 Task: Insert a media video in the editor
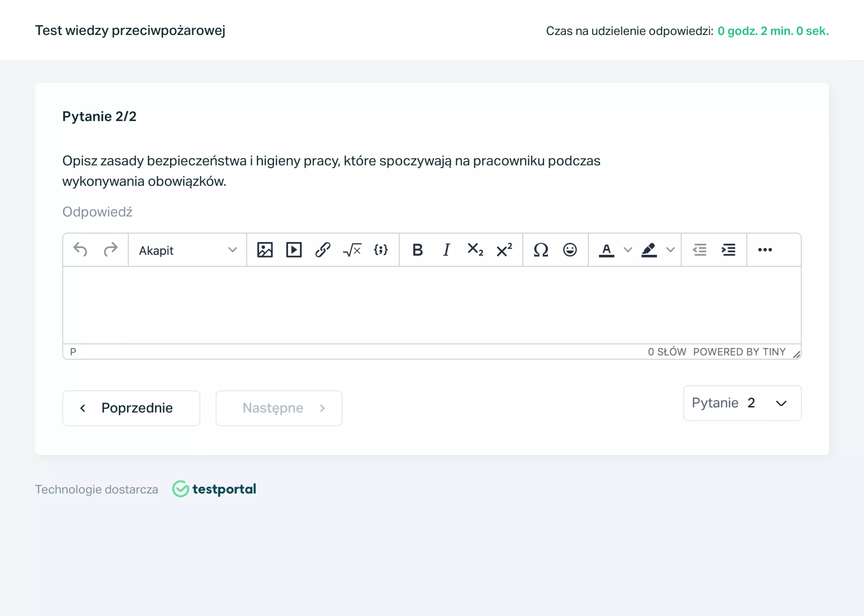294,250
